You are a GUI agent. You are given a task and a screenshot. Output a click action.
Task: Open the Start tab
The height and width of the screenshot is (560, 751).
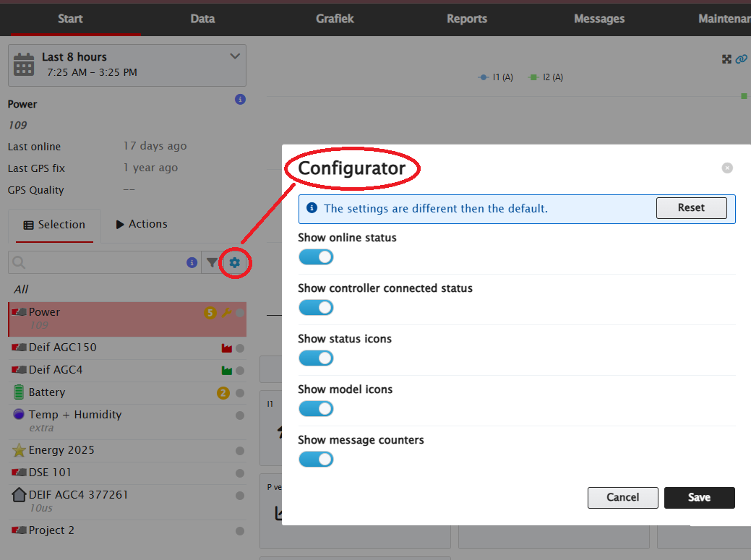pyautogui.click(x=70, y=19)
